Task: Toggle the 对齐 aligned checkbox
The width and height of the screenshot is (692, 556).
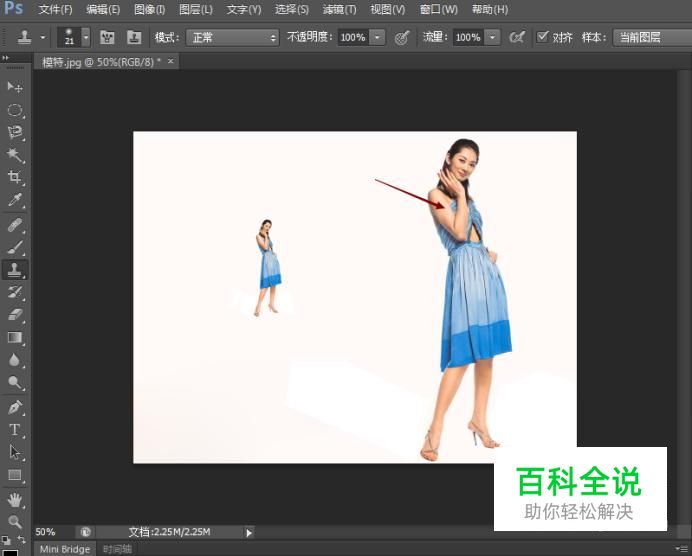Action: click(x=542, y=37)
